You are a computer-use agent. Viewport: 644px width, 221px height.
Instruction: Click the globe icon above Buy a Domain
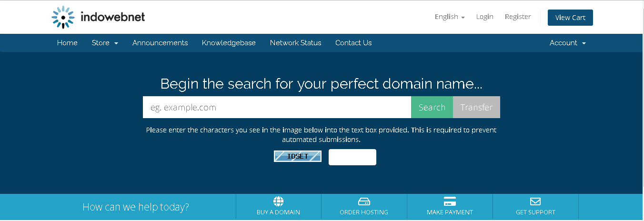click(278, 201)
